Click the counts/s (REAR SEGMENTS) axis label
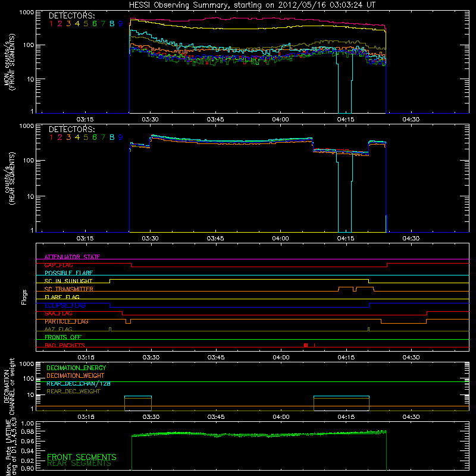Viewport: 476px width, 476px height. click(10, 178)
